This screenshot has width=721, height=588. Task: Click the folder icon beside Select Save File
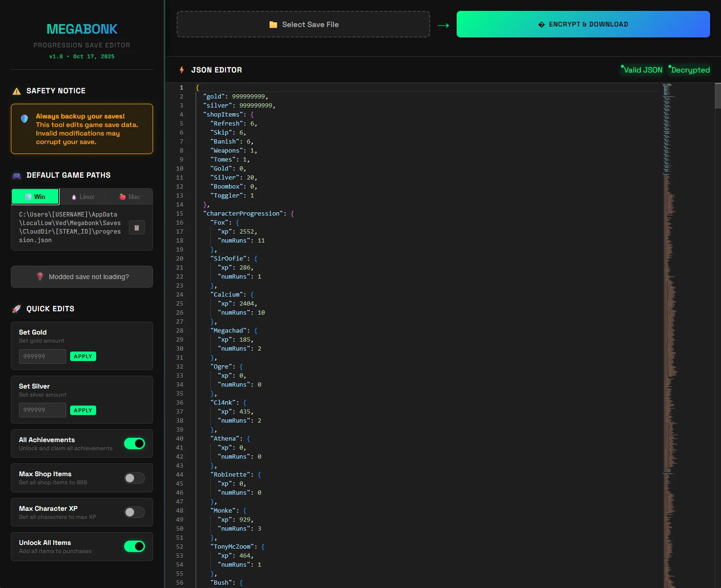pyautogui.click(x=273, y=25)
